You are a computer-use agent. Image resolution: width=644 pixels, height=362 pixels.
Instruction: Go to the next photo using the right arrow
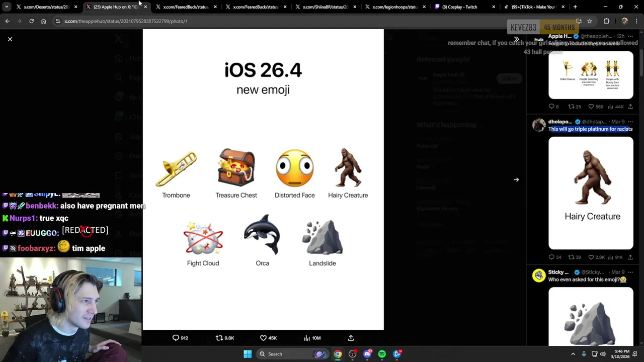pyautogui.click(x=516, y=179)
